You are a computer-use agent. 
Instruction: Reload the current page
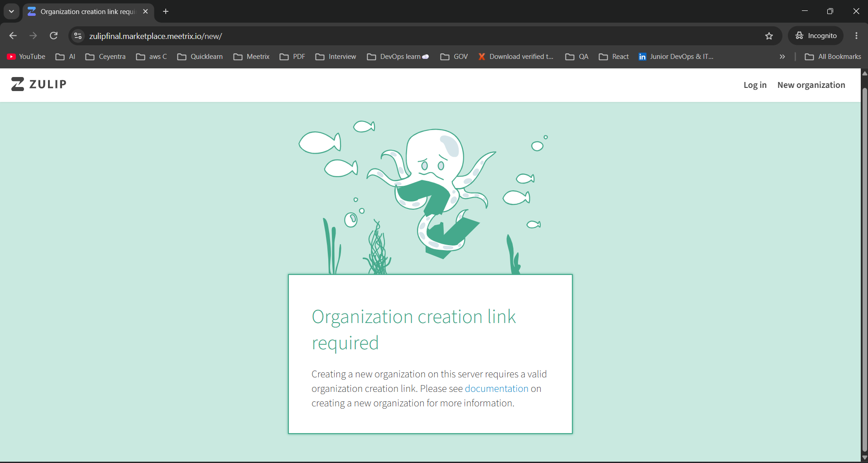[54, 36]
